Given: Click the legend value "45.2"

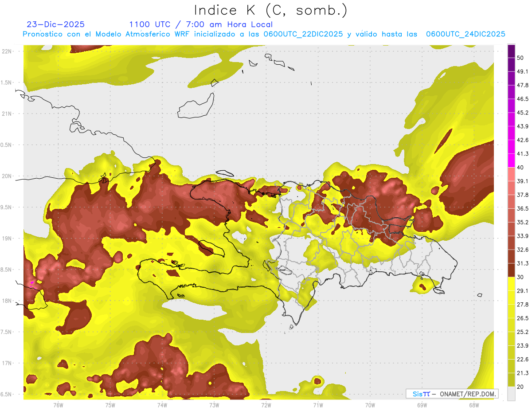Looking at the screenshot, I should [x=523, y=113].
